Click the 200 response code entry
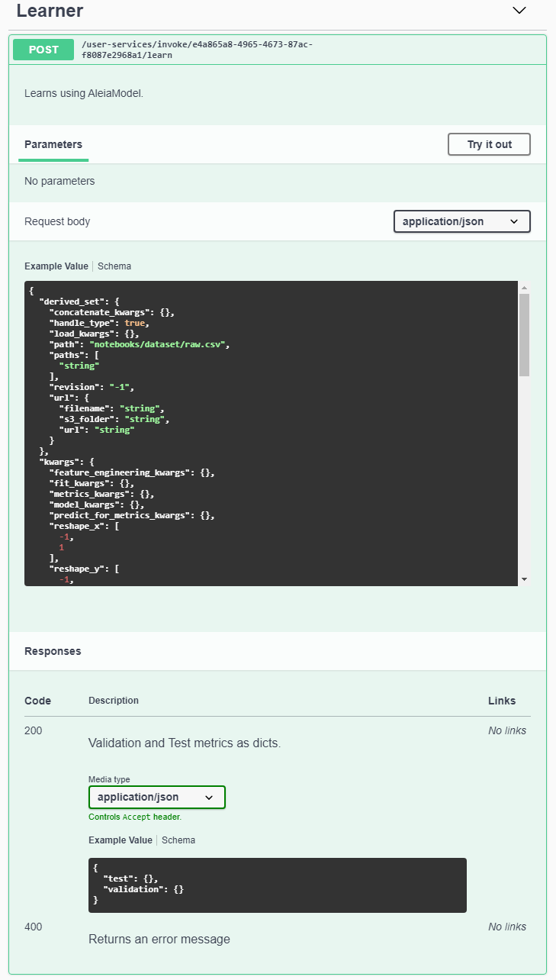The image size is (556, 980). coord(33,730)
